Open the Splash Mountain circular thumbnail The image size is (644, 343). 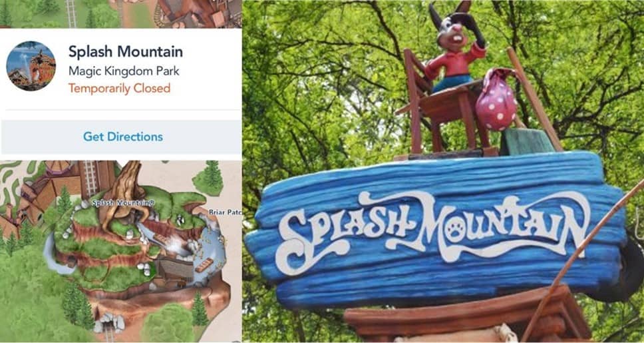31,66
